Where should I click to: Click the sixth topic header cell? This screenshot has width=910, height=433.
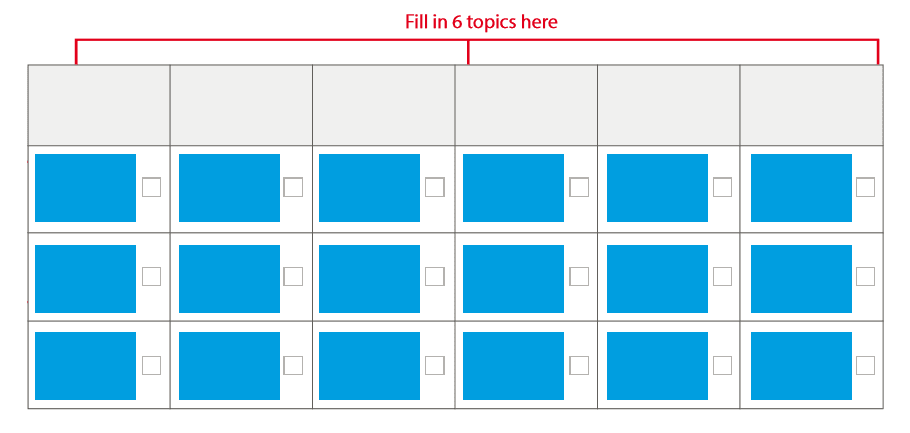811,105
